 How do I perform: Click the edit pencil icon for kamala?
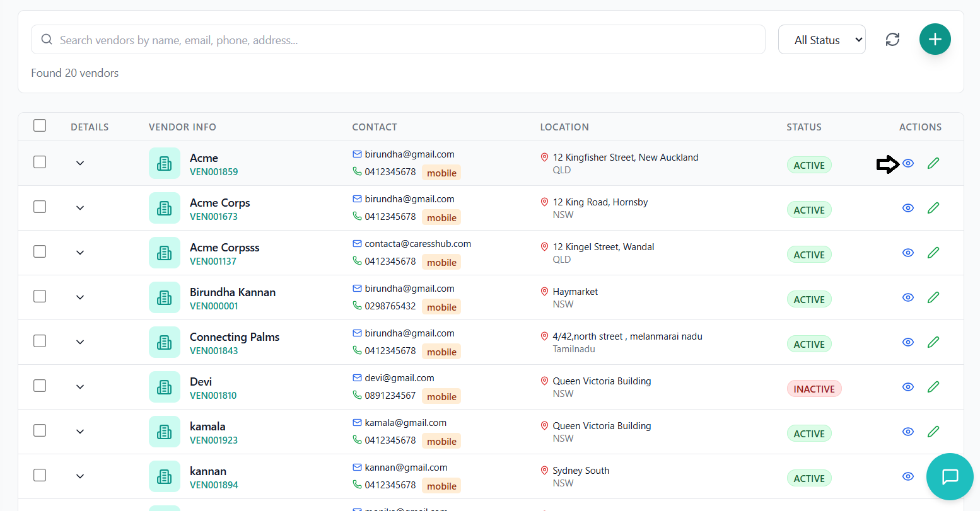[x=933, y=431]
